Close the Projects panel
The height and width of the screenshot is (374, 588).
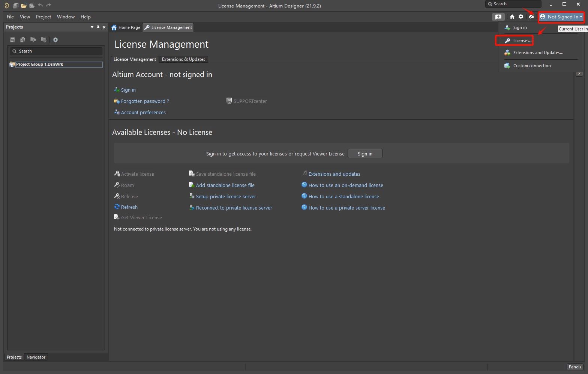(x=104, y=27)
